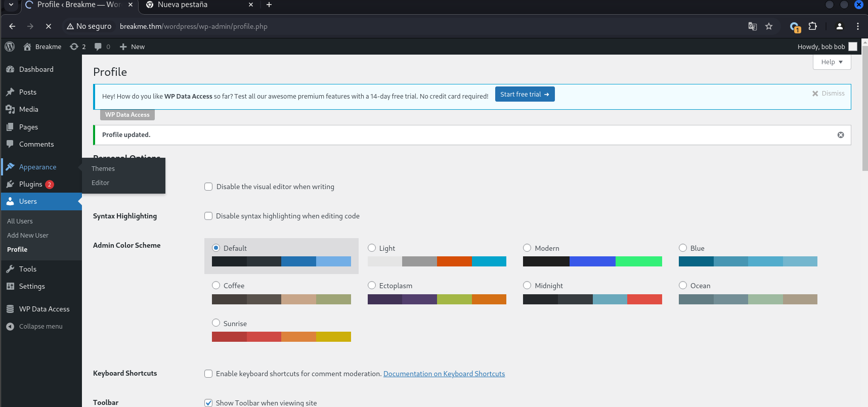Click the translate page icon
The width and height of the screenshot is (868, 407).
click(x=753, y=26)
